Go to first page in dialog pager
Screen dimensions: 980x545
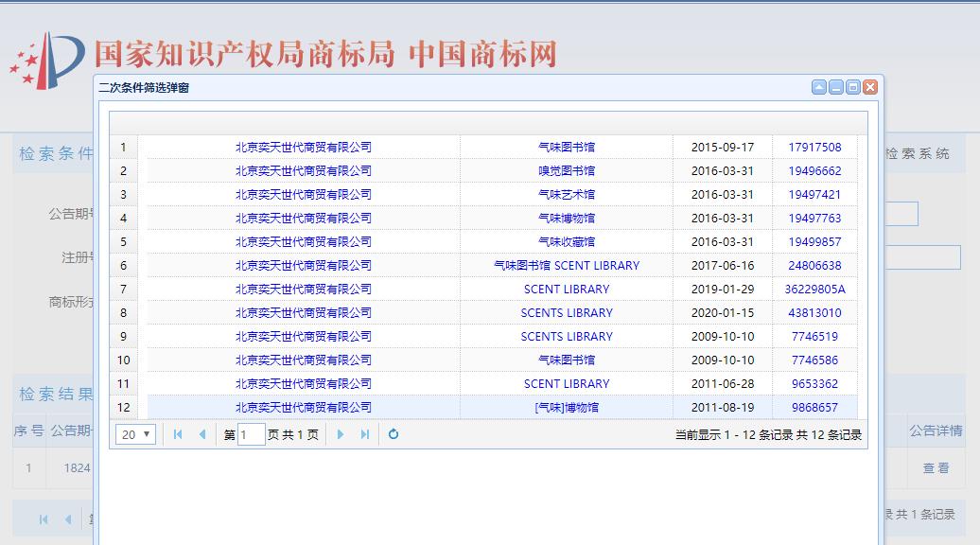click(x=178, y=434)
